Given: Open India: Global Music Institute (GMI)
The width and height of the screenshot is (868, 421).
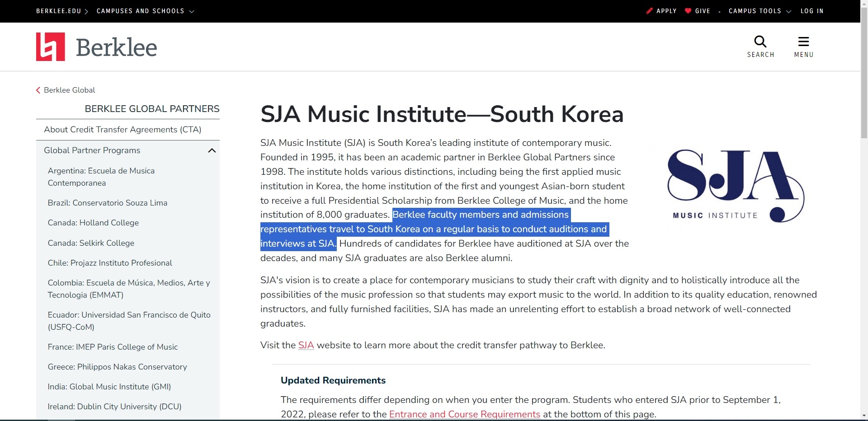Looking at the screenshot, I should click(109, 387).
